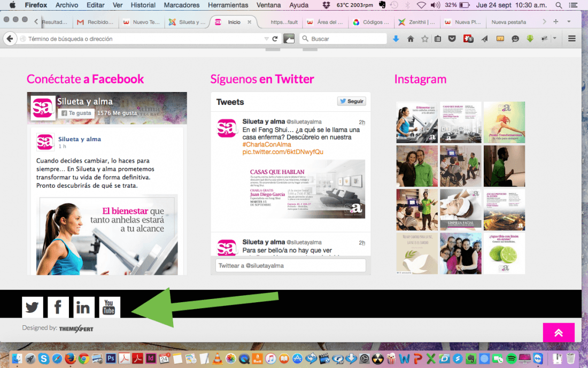
Task: Expand the dropdown arrow beside the insect extension
Action: [555, 39]
